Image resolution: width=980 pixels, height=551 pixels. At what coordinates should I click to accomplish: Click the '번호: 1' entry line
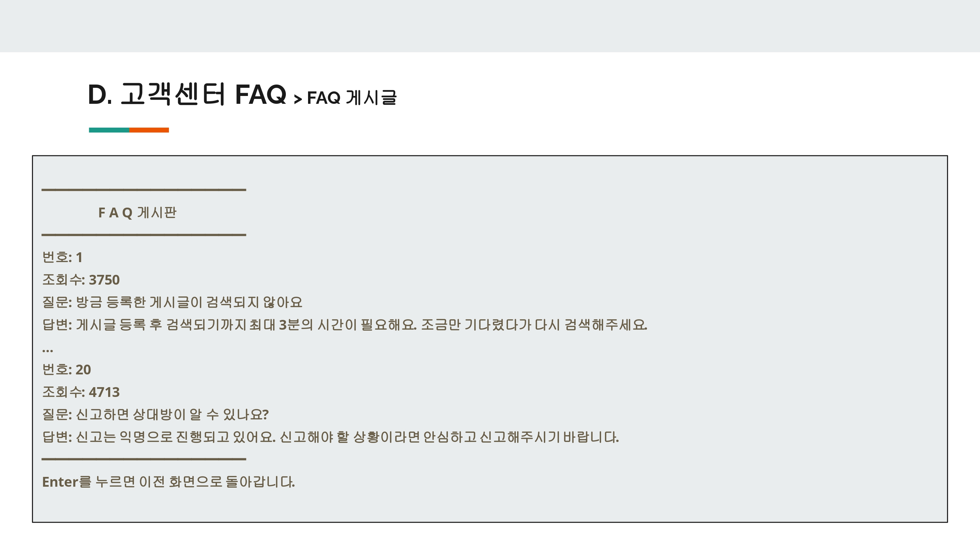point(62,258)
